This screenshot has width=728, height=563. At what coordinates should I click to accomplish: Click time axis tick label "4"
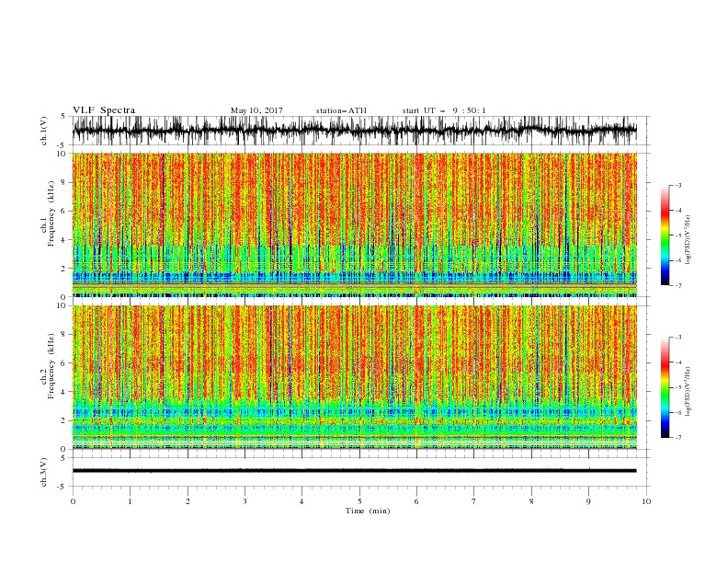coord(301,501)
